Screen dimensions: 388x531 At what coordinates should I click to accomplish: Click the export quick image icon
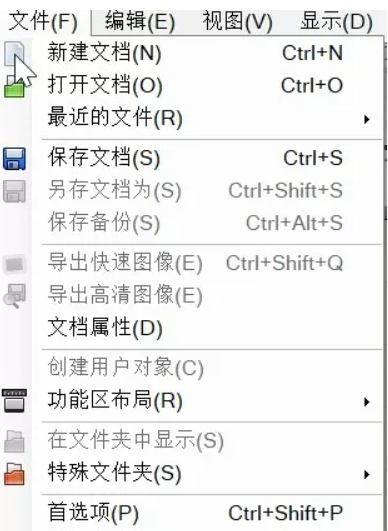click(x=14, y=264)
